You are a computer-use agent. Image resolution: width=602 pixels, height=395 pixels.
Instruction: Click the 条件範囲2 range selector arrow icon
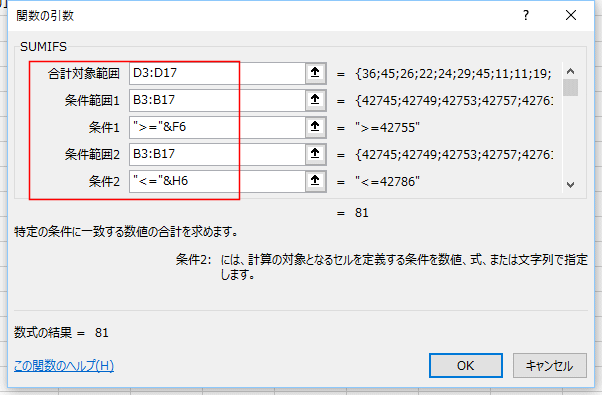click(315, 154)
